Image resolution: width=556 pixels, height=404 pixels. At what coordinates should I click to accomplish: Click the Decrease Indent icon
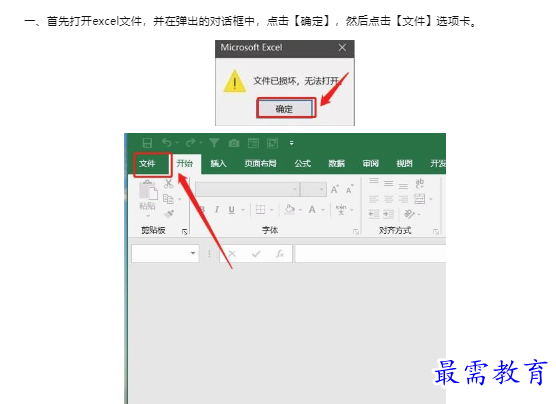374,214
